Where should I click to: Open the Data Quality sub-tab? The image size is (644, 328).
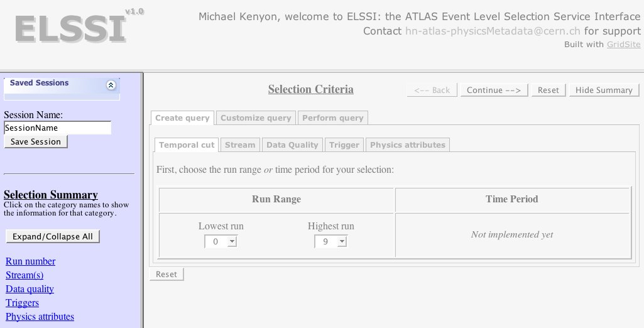coord(292,145)
